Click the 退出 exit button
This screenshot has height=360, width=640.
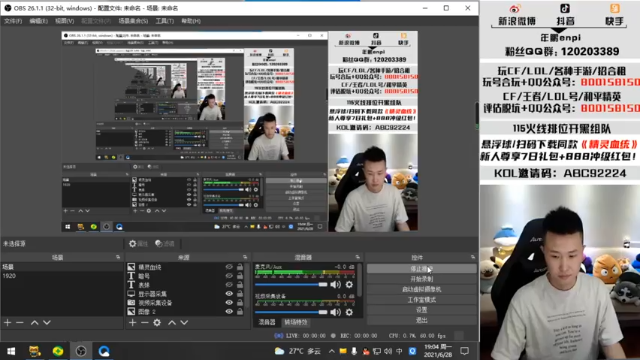tap(421, 320)
